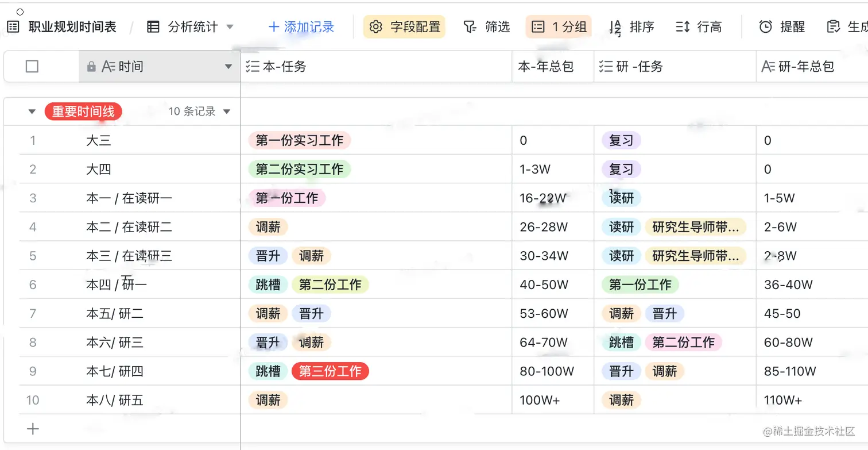Collapse the 重要时间线 group
Screen dimensions: 868x450
click(32, 111)
